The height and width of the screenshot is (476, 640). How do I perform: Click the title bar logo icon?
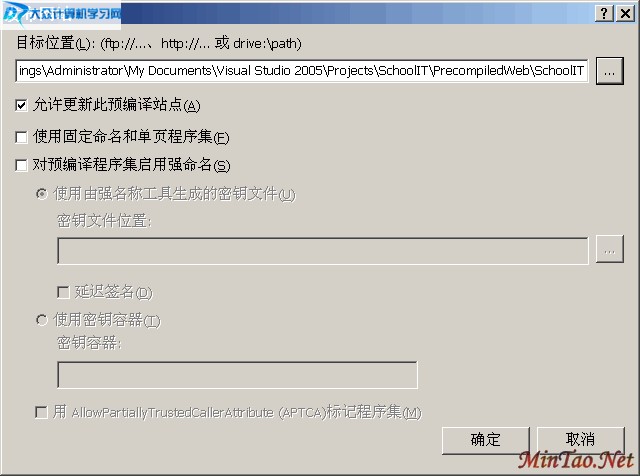coord(12,14)
